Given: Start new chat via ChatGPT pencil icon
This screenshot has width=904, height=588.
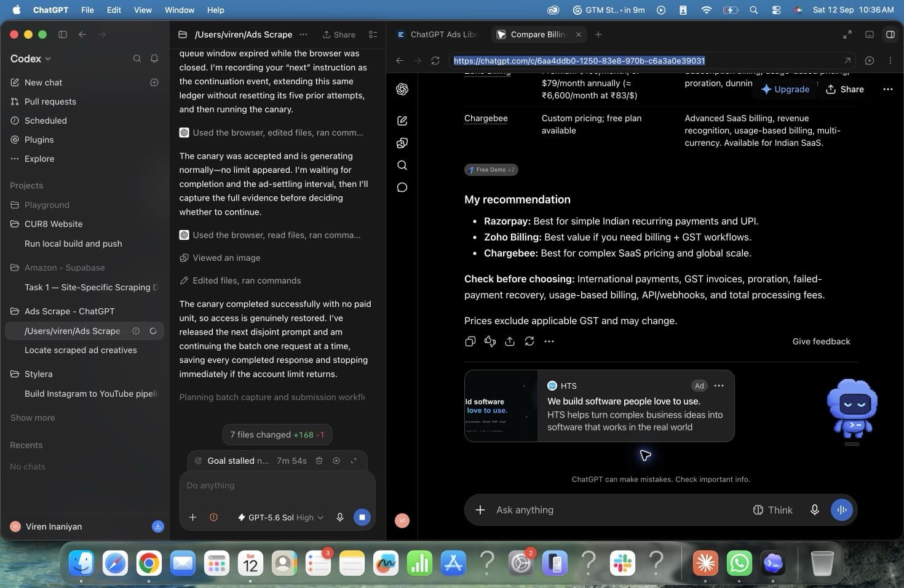Looking at the screenshot, I should [x=402, y=121].
